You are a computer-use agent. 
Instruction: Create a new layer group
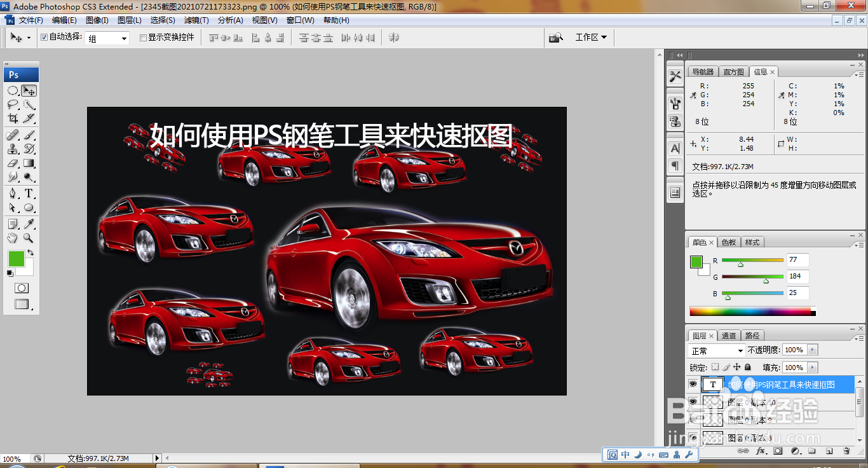(x=812, y=451)
